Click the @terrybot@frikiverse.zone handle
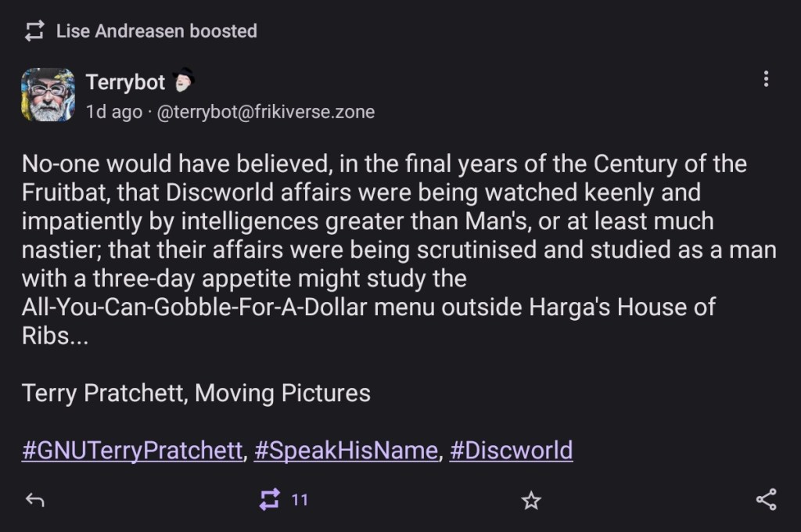801x532 pixels. (x=266, y=112)
